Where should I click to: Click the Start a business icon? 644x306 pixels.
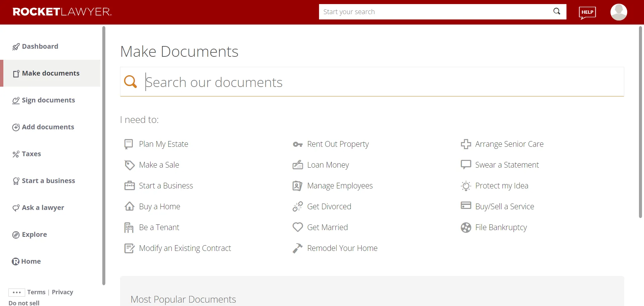(x=15, y=181)
